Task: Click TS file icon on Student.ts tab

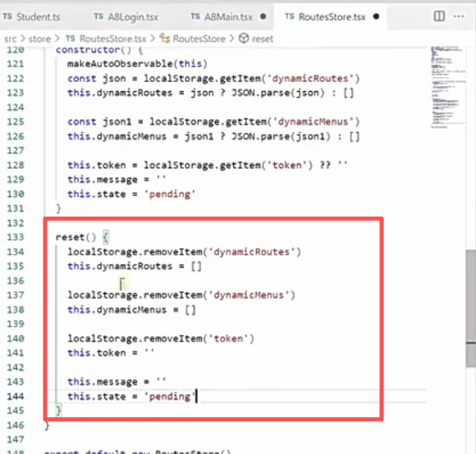Action: coord(7,16)
